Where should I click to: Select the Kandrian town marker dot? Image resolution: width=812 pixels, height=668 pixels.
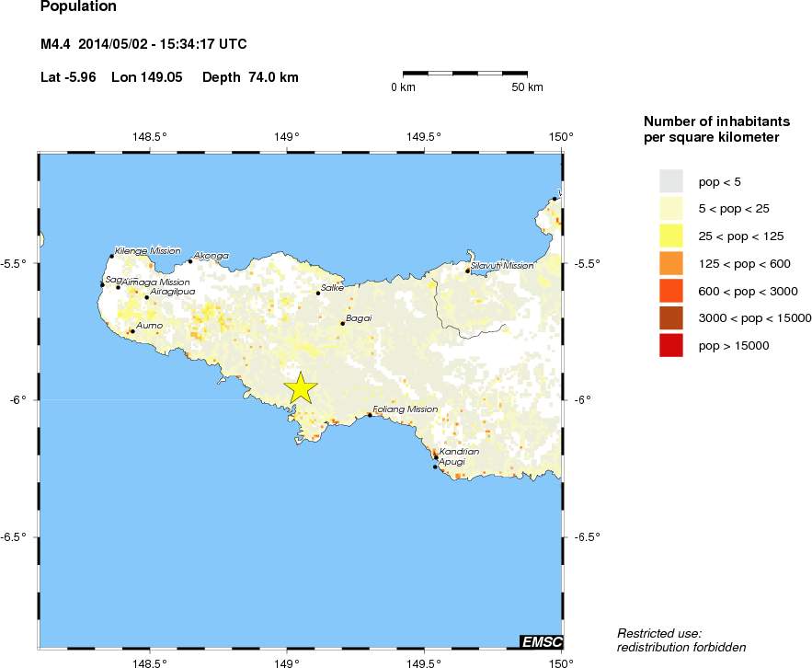point(436,457)
